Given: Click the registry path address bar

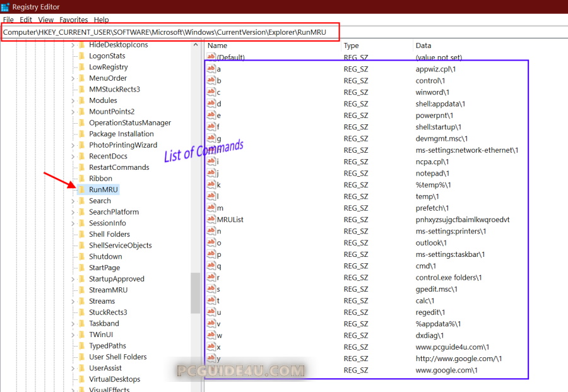Looking at the screenshot, I should [x=170, y=32].
